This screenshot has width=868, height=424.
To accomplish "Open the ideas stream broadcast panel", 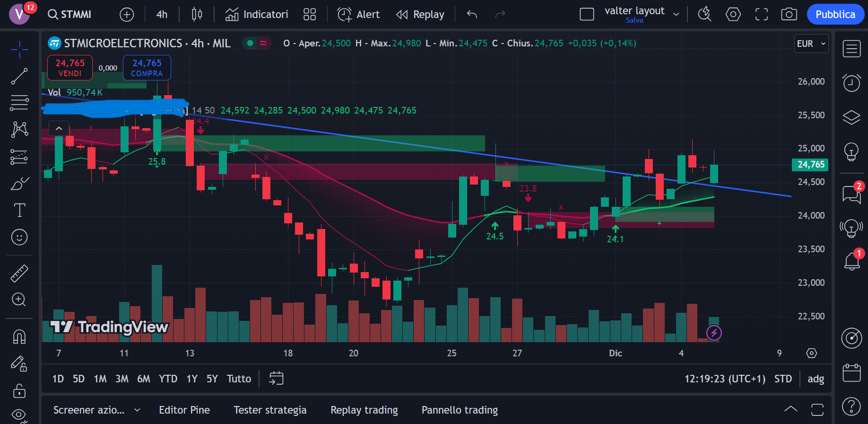I will coord(851,228).
